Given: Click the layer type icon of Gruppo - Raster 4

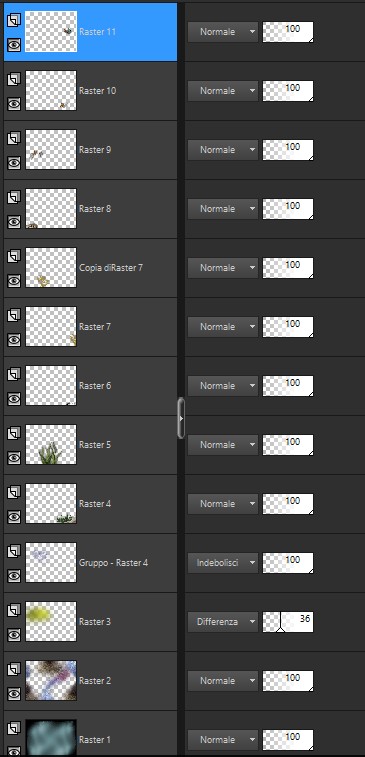Looking at the screenshot, I should [x=14, y=550].
